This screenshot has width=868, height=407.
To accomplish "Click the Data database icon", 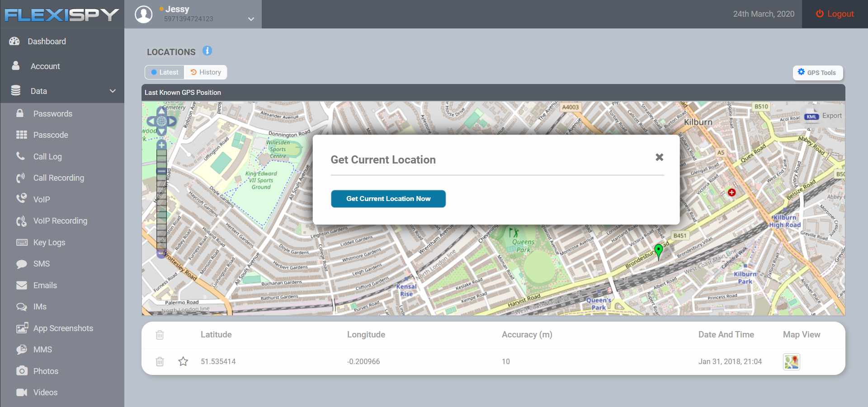I will pyautogui.click(x=16, y=91).
